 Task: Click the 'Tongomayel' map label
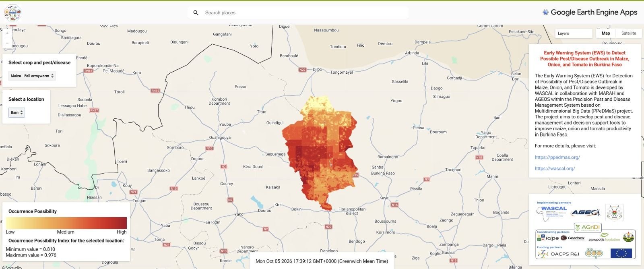(341, 72)
